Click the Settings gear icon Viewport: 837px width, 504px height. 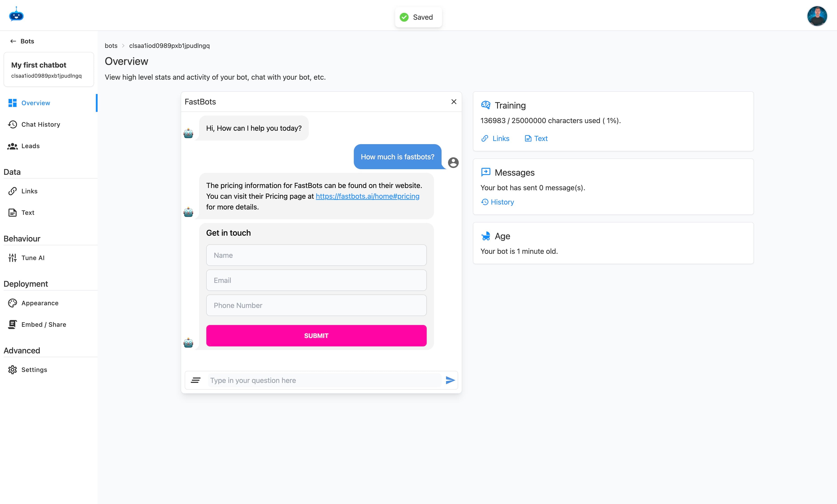(13, 369)
